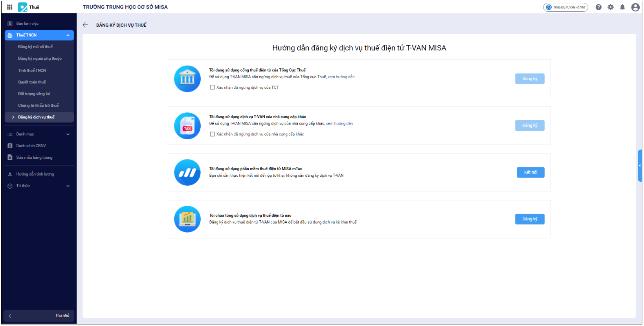Open Đăng ký người phụ thuộc menu
Image resolution: width=644 pixels, height=326 pixels.
[x=39, y=59]
